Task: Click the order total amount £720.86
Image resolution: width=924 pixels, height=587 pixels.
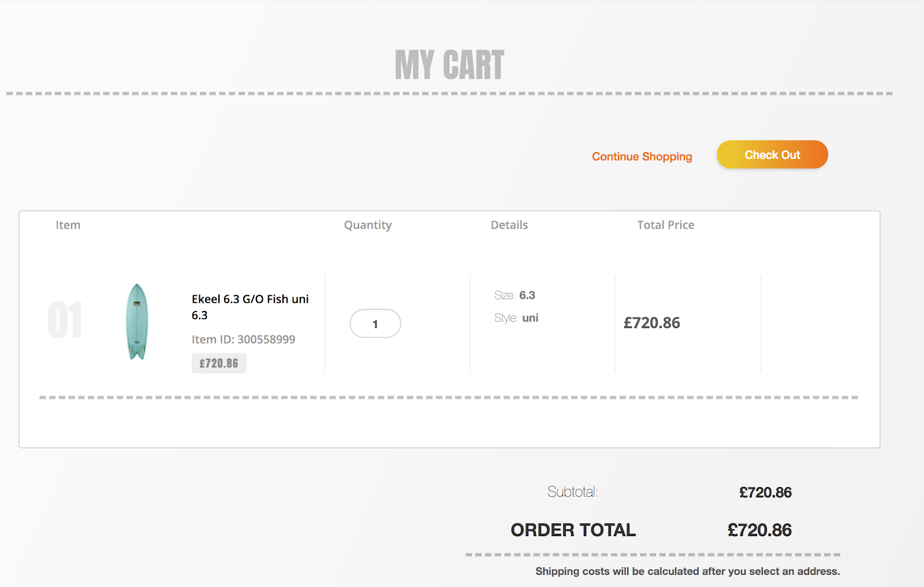Action: tap(759, 530)
